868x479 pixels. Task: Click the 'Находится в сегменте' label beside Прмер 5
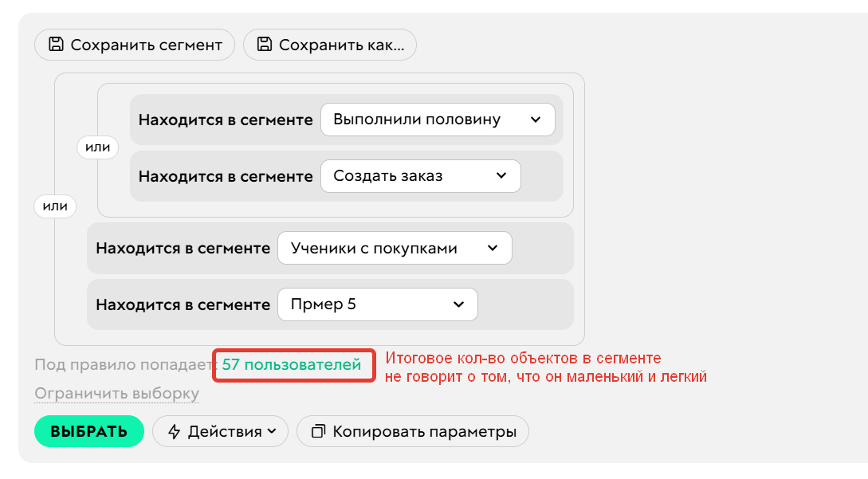click(x=183, y=304)
